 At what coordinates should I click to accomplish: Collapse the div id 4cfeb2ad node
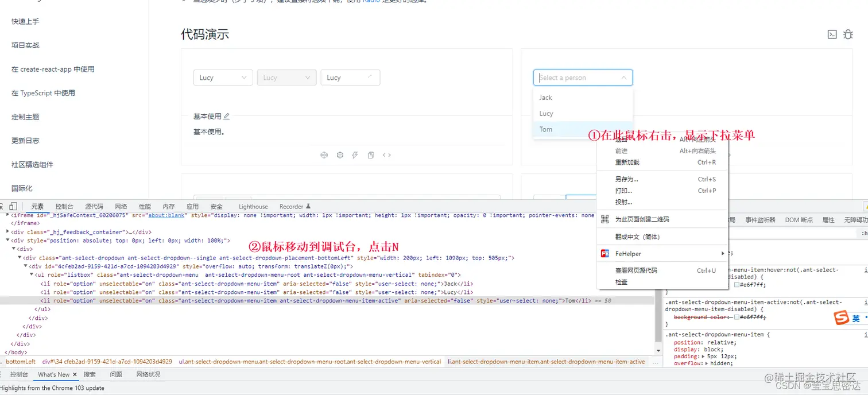25,266
